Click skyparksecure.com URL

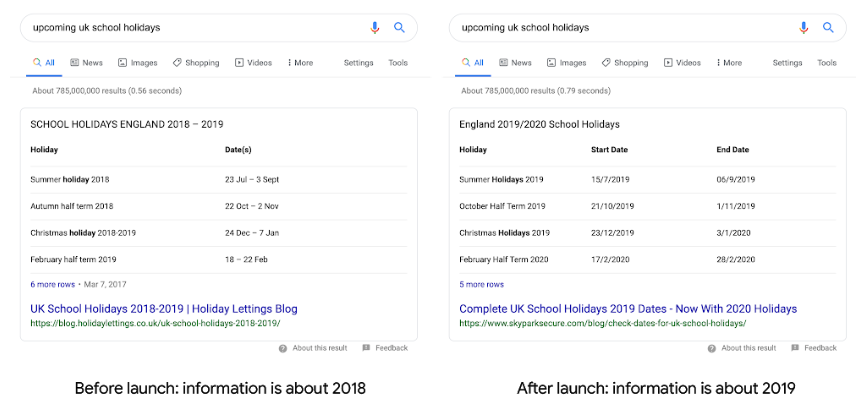click(602, 323)
